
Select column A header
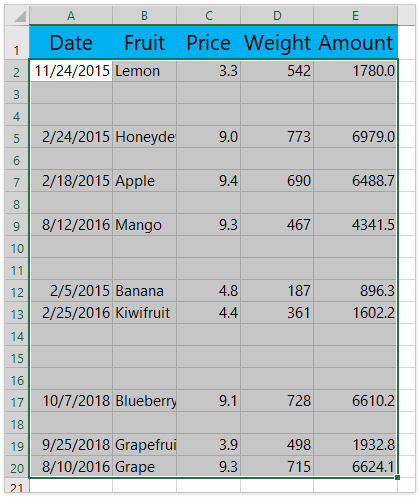click(x=71, y=16)
